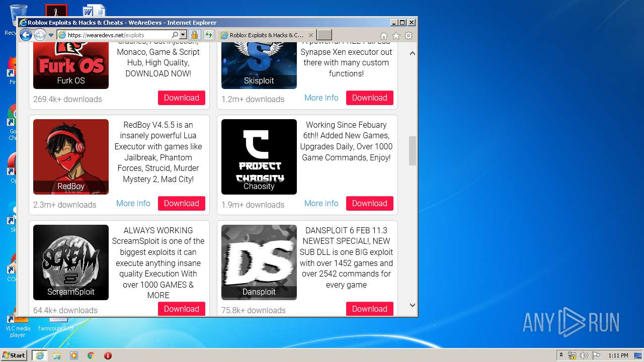Click the ScreamSploit description text

point(158,263)
